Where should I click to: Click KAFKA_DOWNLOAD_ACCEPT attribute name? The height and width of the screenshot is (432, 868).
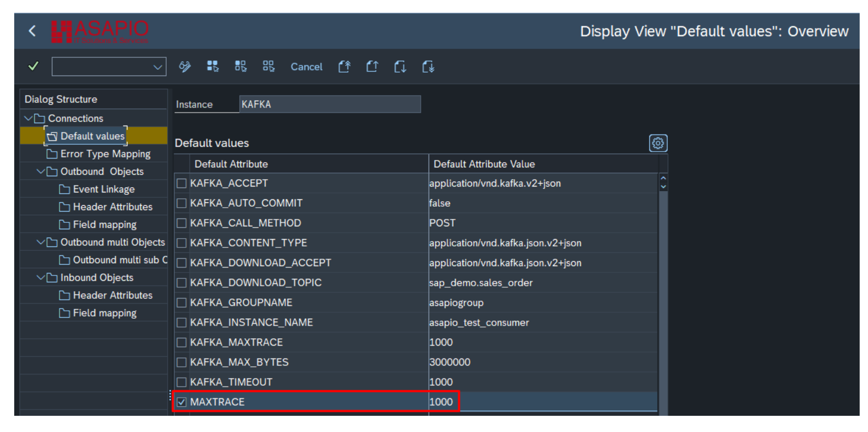[x=260, y=263]
